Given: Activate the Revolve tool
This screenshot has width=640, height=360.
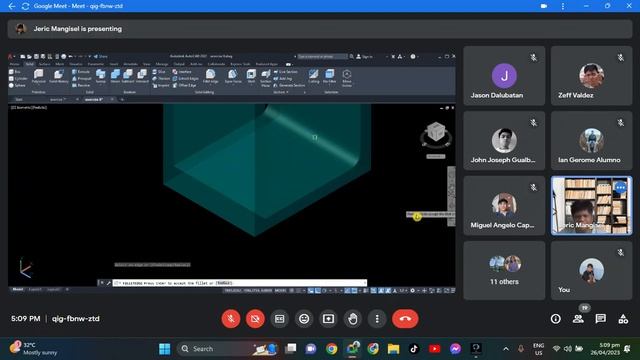Looking at the screenshot, I should [x=81, y=85].
